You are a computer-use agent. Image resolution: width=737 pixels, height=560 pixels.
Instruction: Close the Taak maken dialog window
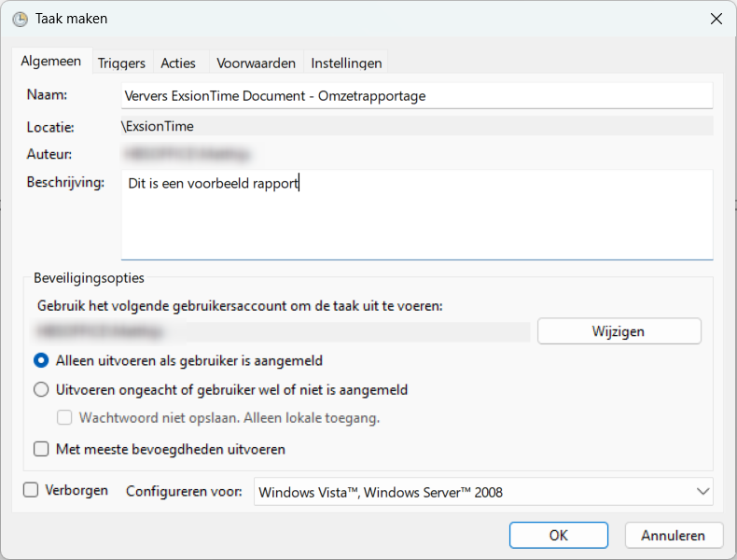point(716,19)
